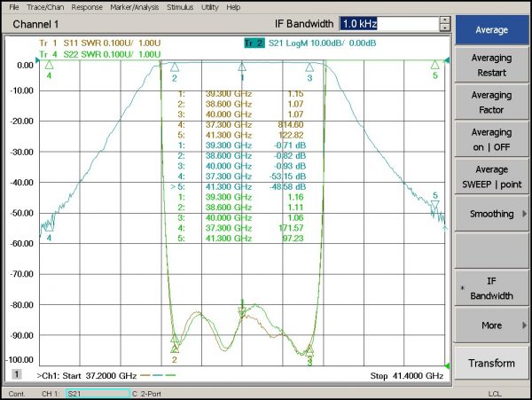Click blue marker 4 on S21 trace left side

pos(49,226)
